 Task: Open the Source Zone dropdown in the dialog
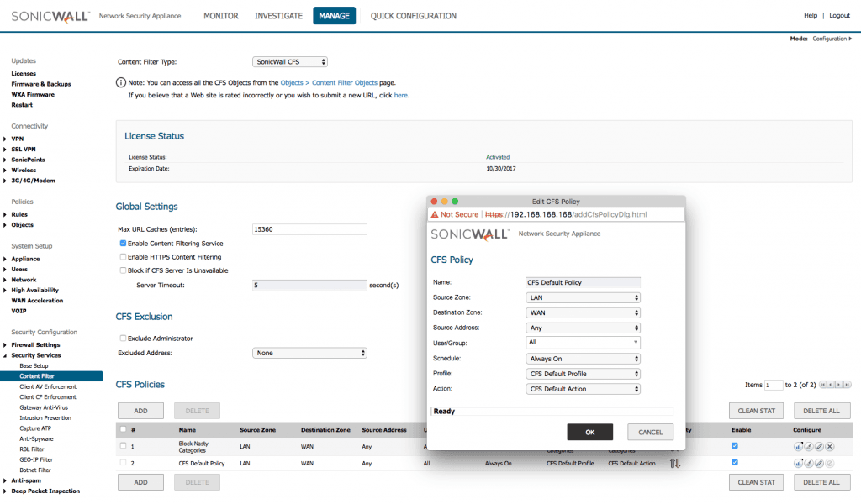point(584,298)
